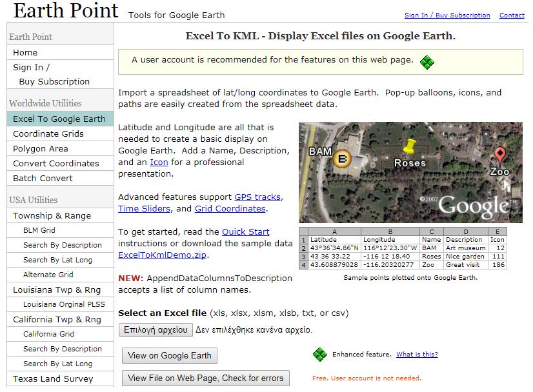Open the Grid Coordinates link
The image size is (533, 392).
click(x=230, y=208)
